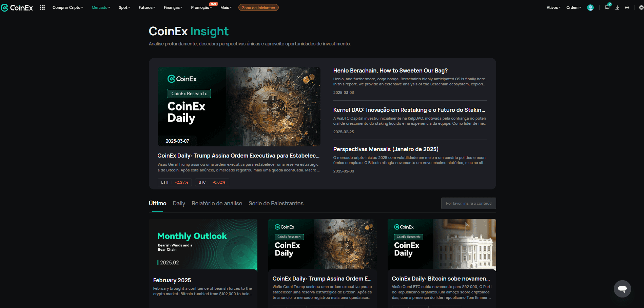Open card title CoinEx Daily: Trump Assina Ordem E...
This screenshot has width=644, height=308.
322,279
